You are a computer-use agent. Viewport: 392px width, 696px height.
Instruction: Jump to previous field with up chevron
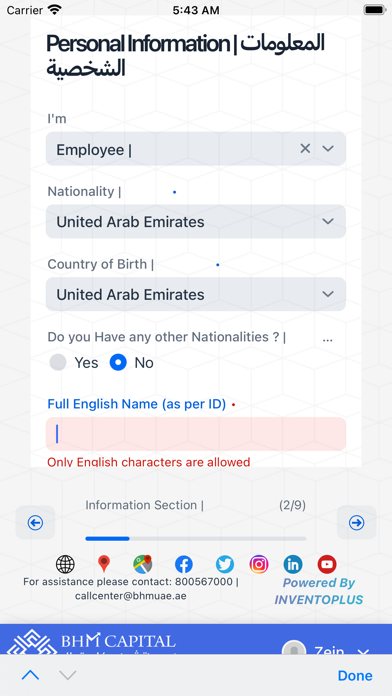click(x=30, y=676)
